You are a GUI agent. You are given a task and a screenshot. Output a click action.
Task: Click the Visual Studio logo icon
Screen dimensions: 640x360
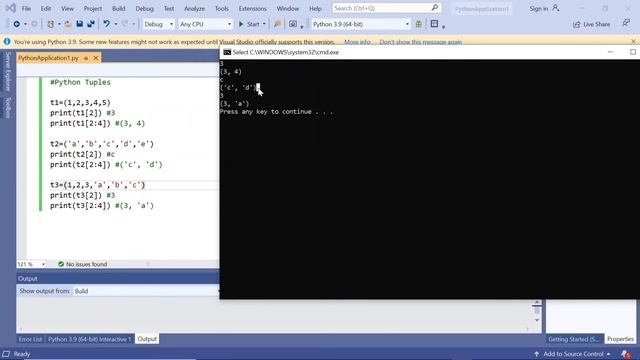click(x=11, y=8)
